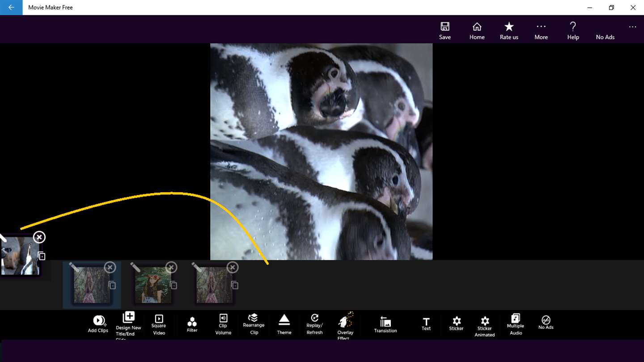Select the penguin clip thumbnail

(x=20, y=256)
